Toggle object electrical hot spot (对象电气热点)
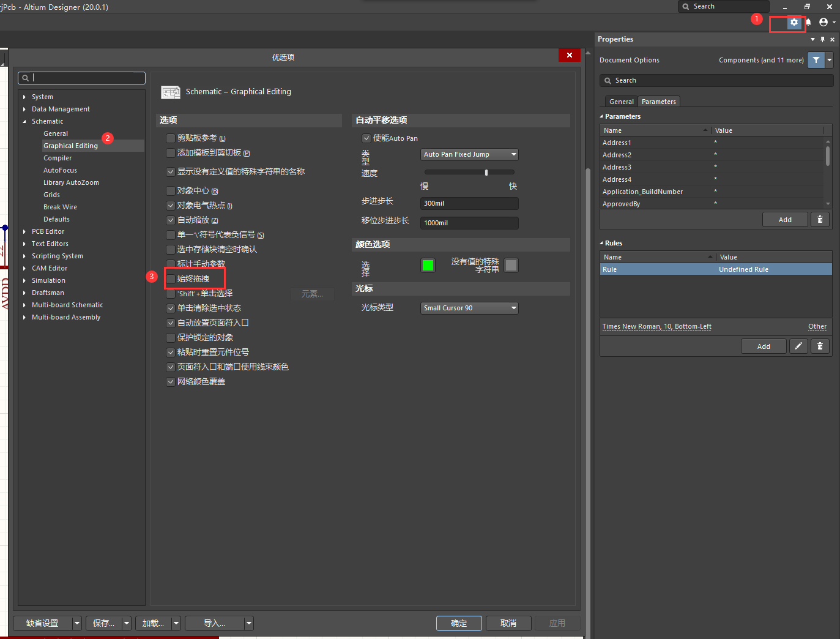This screenshot has height=639, width=840. [171, 206]
